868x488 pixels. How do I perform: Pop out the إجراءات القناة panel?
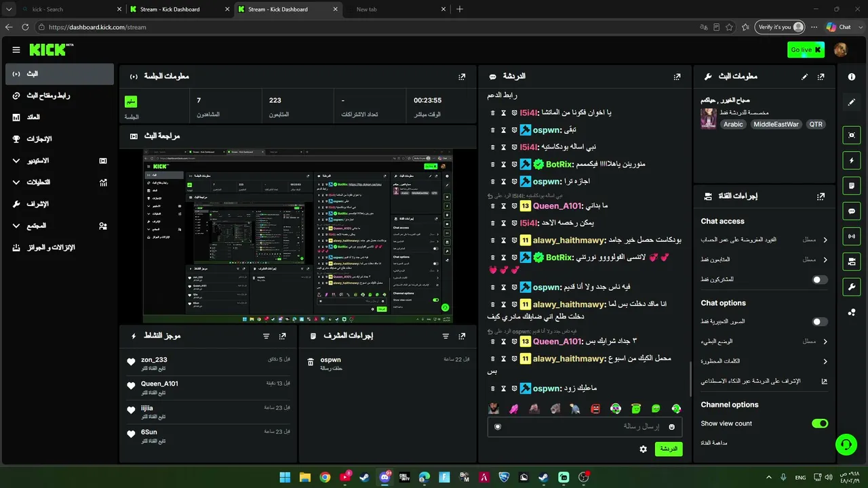[821, 196]
